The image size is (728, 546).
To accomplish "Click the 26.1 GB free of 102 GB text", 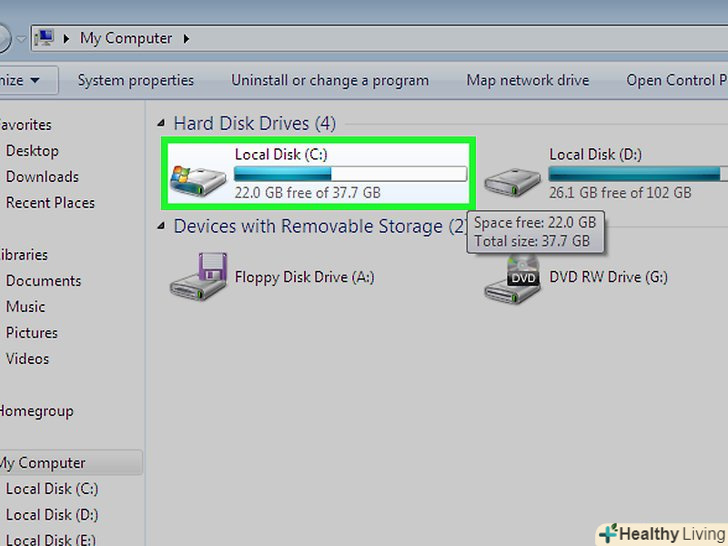I will coord(620,193).
